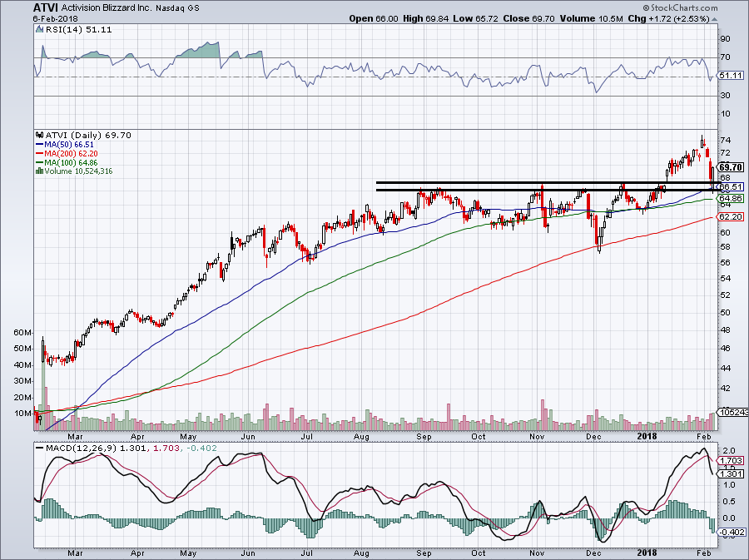Click the 62.20 MA(200) tag on price axis
Image resolution: width=749 pixels, height=560 pixels.
click(x=731, y=216)
